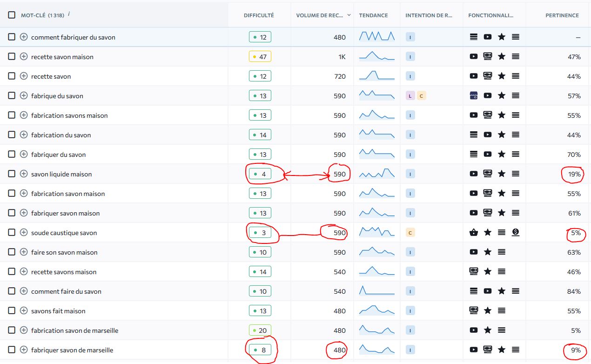591x364 pixels.
Task: Open the keyword "recette savons maison"
Action: pyautogui.click(x=63, y=271)
